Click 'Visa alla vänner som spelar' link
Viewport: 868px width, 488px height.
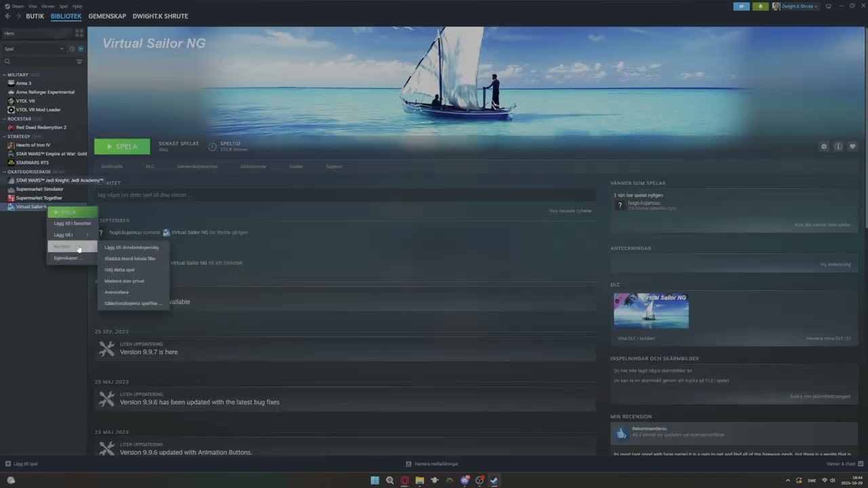(x=822, y=224)
